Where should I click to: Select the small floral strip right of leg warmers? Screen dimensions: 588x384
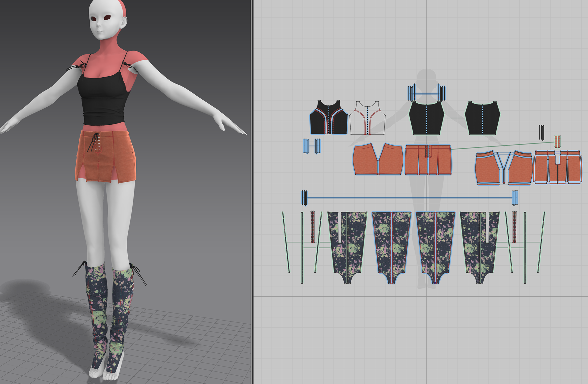[514, 226]
